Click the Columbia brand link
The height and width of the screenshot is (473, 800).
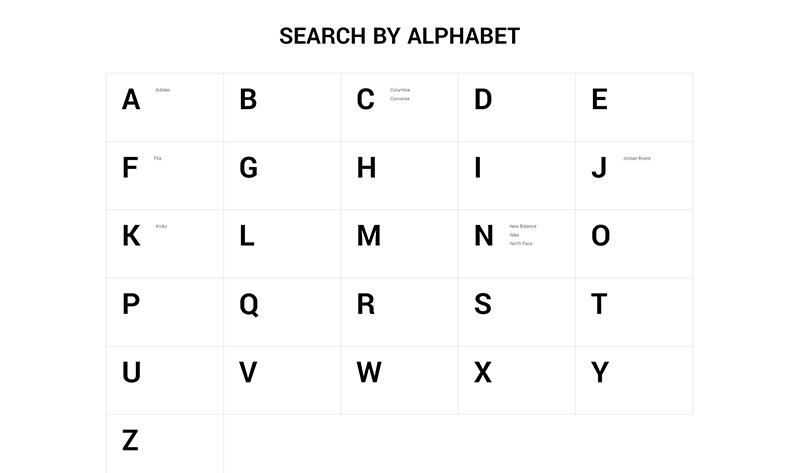(x=400, y=90)
